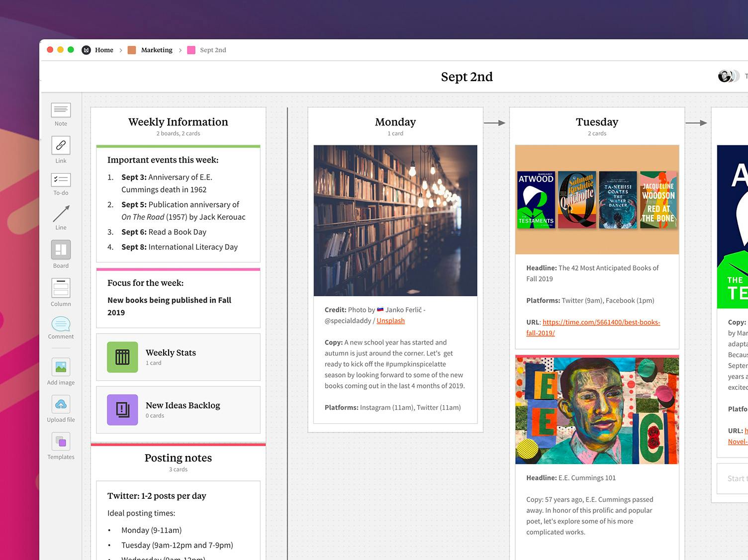Click 'Ideal posting times:' text
This screenshot has width=748, height=560.
pyautogui.click(x=141, y=513)
